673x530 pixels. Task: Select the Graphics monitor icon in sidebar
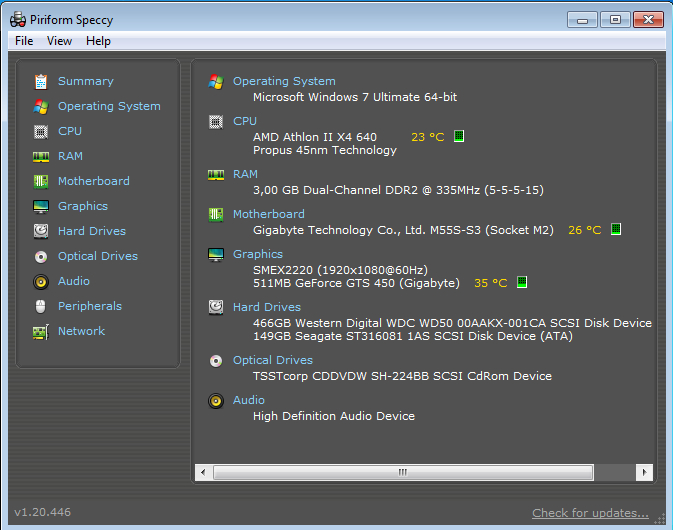click(41, 206)
